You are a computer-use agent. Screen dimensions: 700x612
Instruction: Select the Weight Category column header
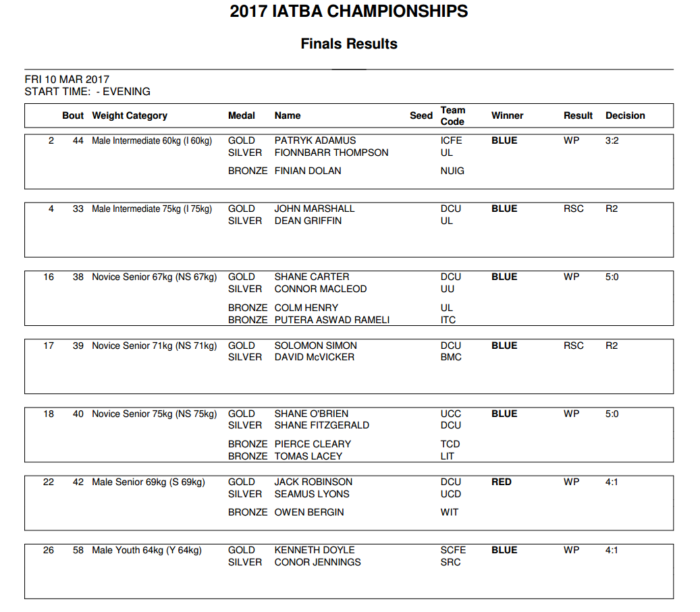130,115
